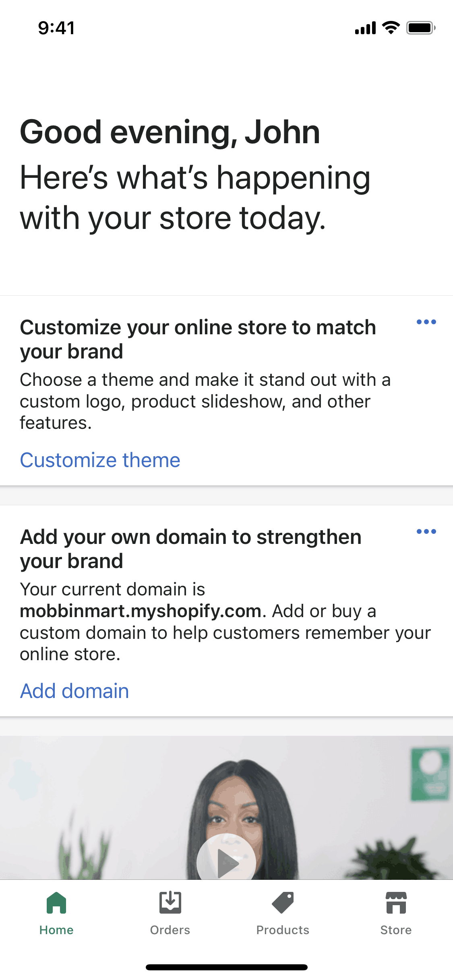This screenshot has height=980, width=453.
Task: Tap the Home tab icon
Action: 56,903
